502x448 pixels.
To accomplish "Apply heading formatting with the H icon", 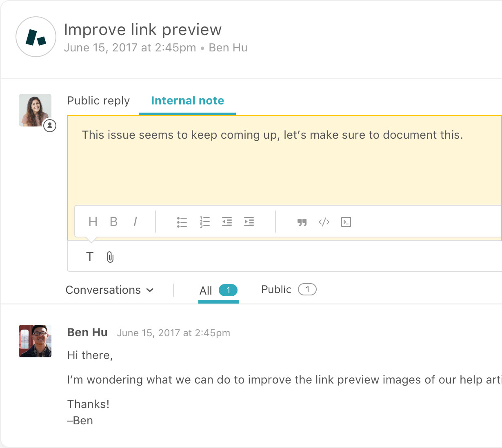I will [93, 222].
